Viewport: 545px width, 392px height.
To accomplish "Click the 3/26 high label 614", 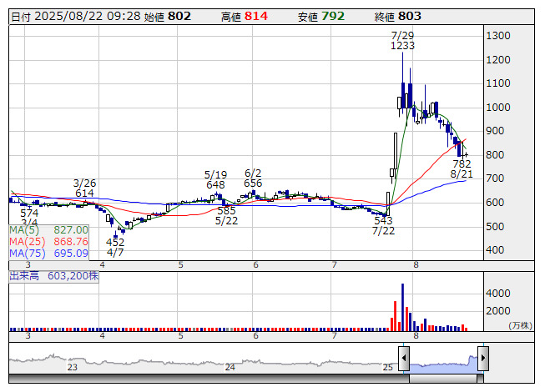I will (84, 193).
